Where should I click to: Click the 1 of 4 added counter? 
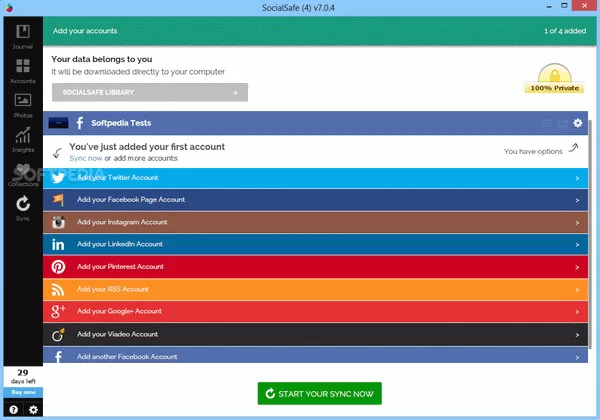pos(565,31)
